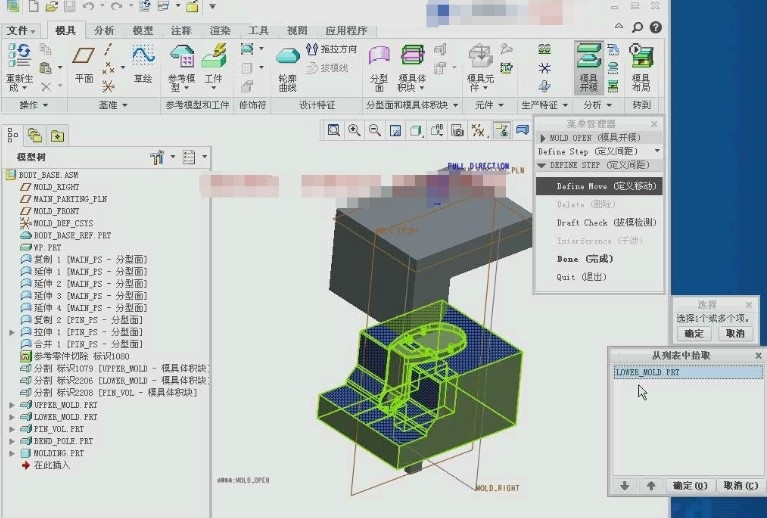Switch to the 工具 (Tools) ribbon tab
The image size is (767, 518).
tap(258, 30)
